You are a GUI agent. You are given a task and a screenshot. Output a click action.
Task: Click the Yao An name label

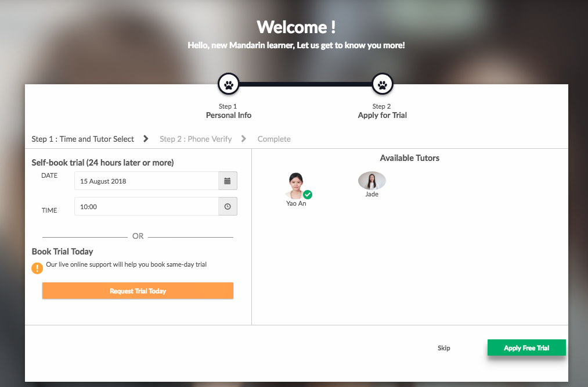coord(296,203)
